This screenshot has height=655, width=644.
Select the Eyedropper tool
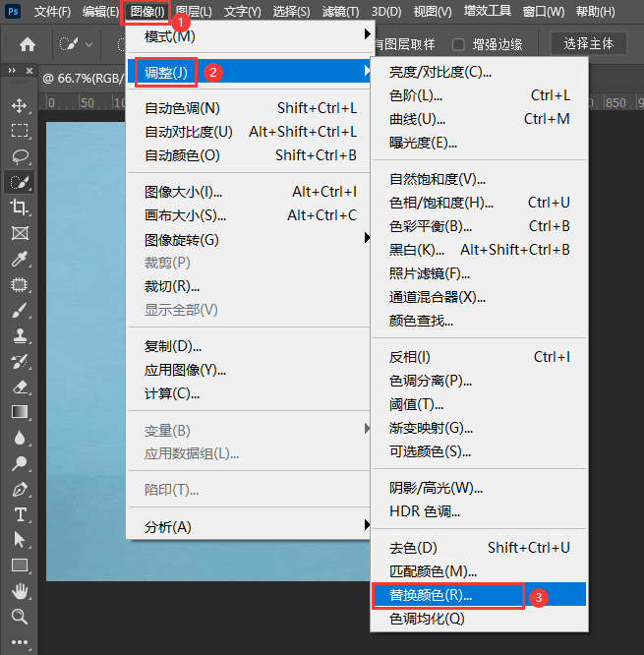[x=20, y=259]
